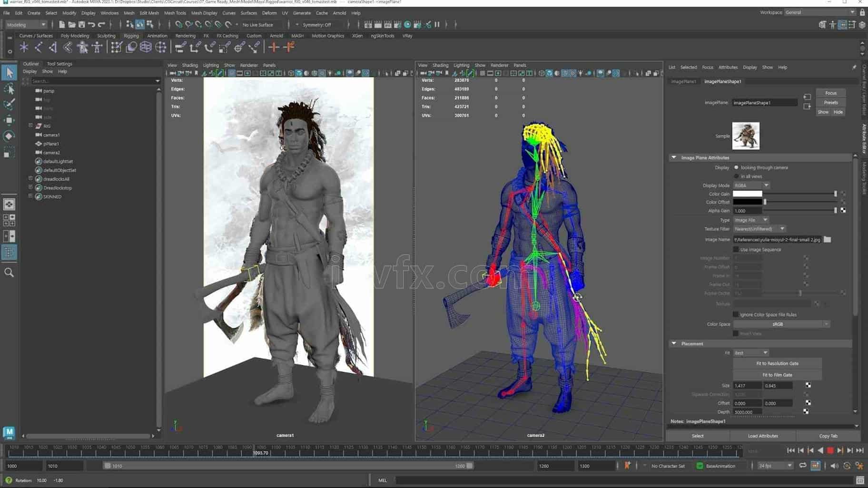Screen dimensions: 868x488
Task: Click the Create Lattice shelf icon
Action: pos(146,47)
